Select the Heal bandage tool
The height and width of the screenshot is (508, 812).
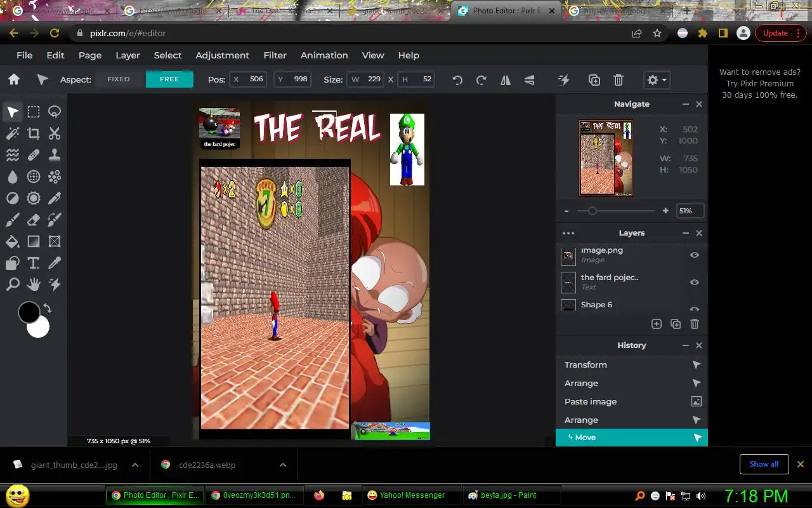[x=34, y=155]
